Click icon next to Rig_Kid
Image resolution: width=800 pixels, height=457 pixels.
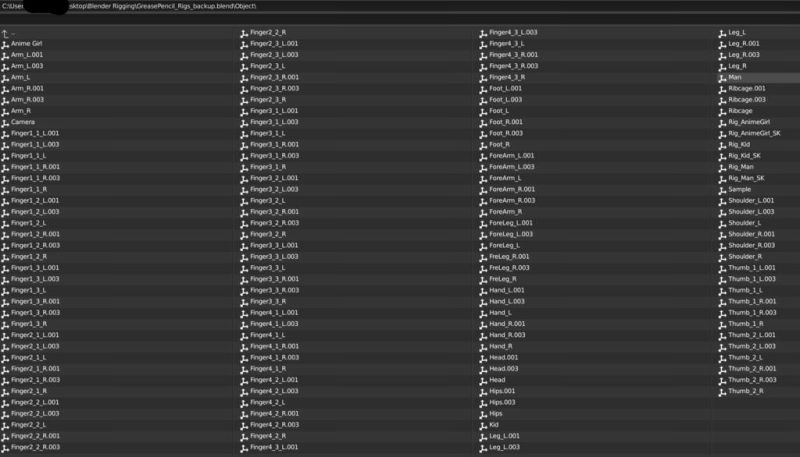[x=722, y=145]
